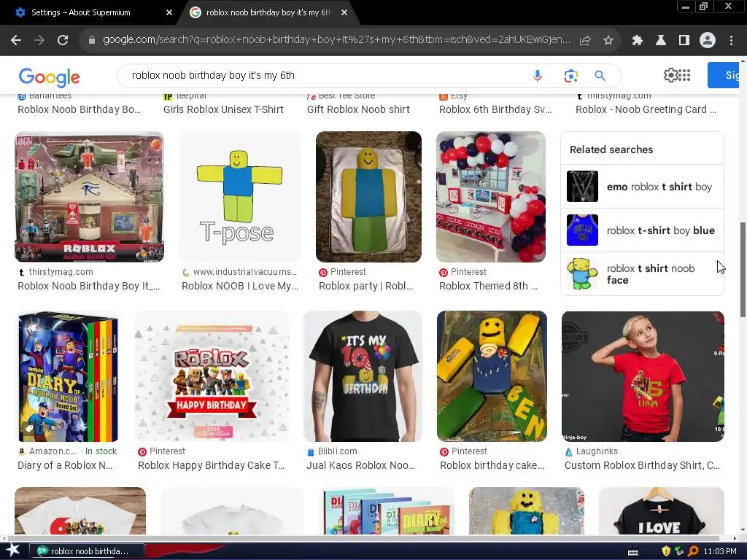Open the browser three-dot menu
The height and width of the screenshot is (560, 747).
pyautogui.click(x=731, y=41)
